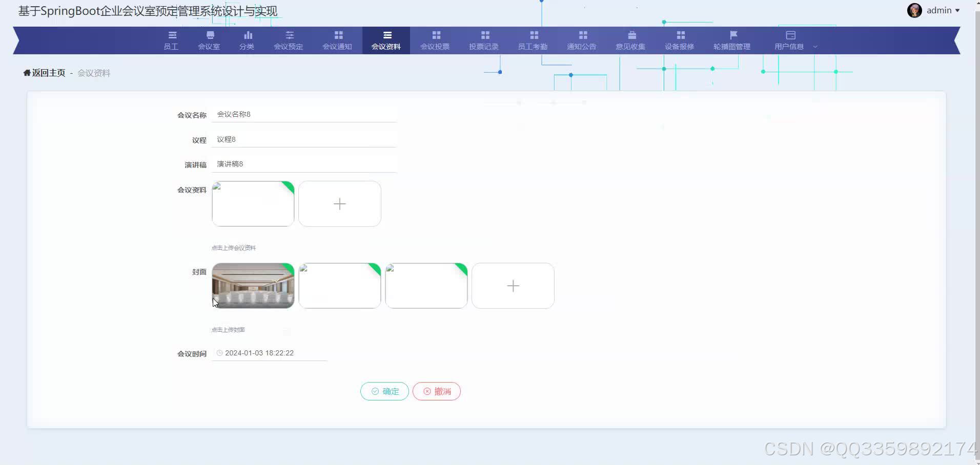The width and height of the screenshot is (980, 465).
Task: Open the 员工 (Employee) module icon
Action: pyautogui.click(x=171, y=35)
